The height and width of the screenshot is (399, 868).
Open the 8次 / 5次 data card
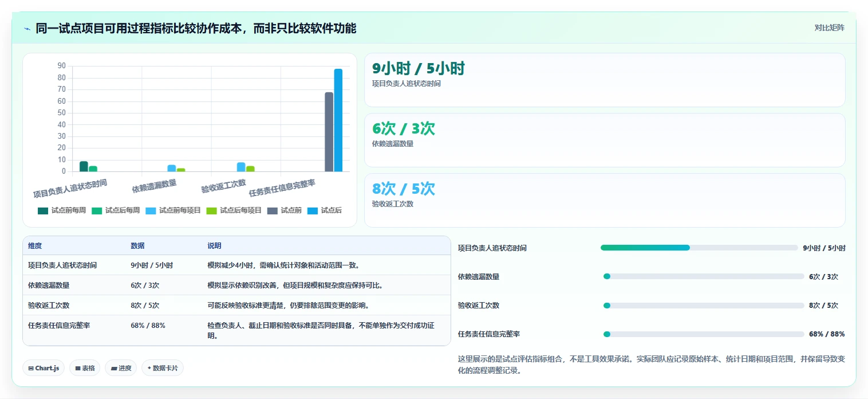coord(605,200)
